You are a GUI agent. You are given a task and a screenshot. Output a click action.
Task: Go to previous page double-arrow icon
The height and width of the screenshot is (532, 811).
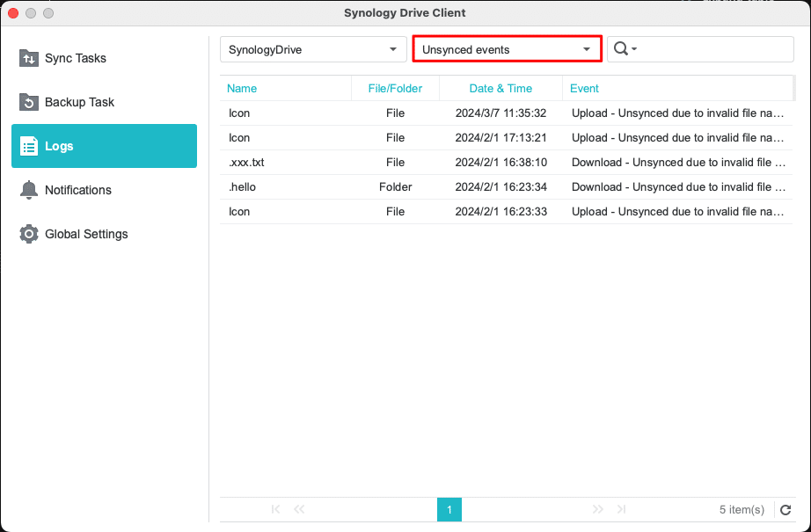[x=299, y=509]
